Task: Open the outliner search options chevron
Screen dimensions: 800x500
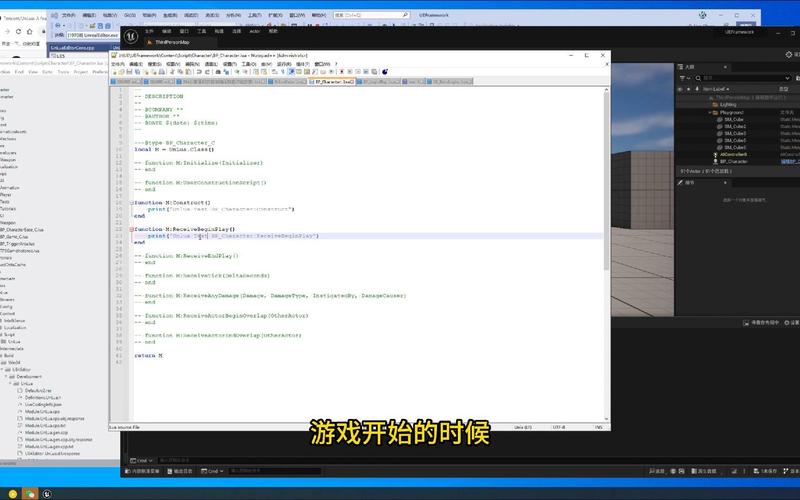Action: (787, 78)
